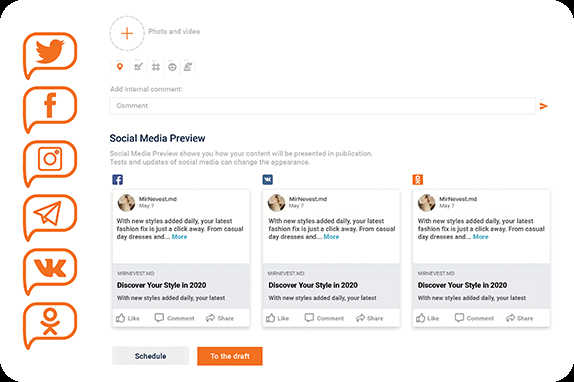Click the last toolbar icon after the circled plus
Image resolution: width=574 pixels, height=382 pixels.
point(188,67)
